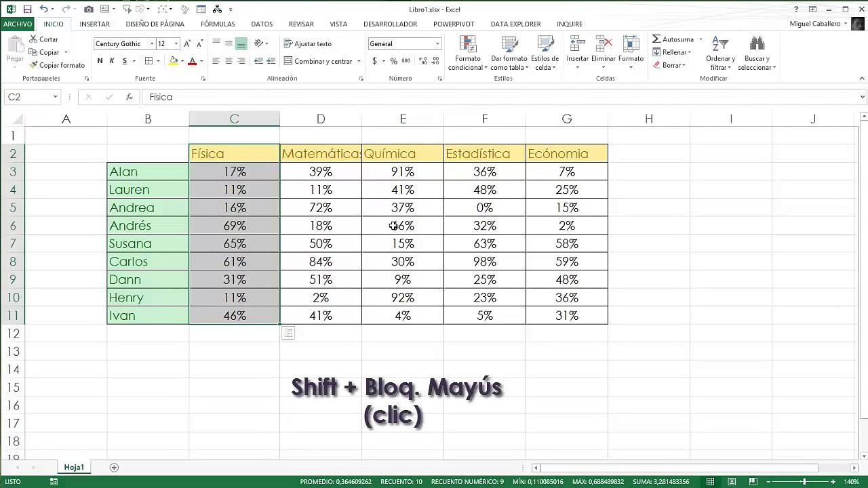Click the Insertar cells icon
The width and height of the screenshot is (868, 488).
pos(578,44)
